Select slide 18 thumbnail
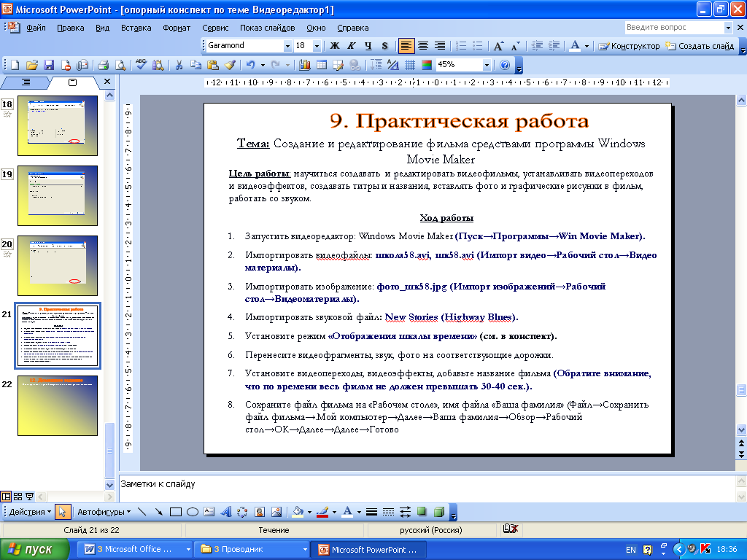This screenshot has width=747, height=560. 58,125
